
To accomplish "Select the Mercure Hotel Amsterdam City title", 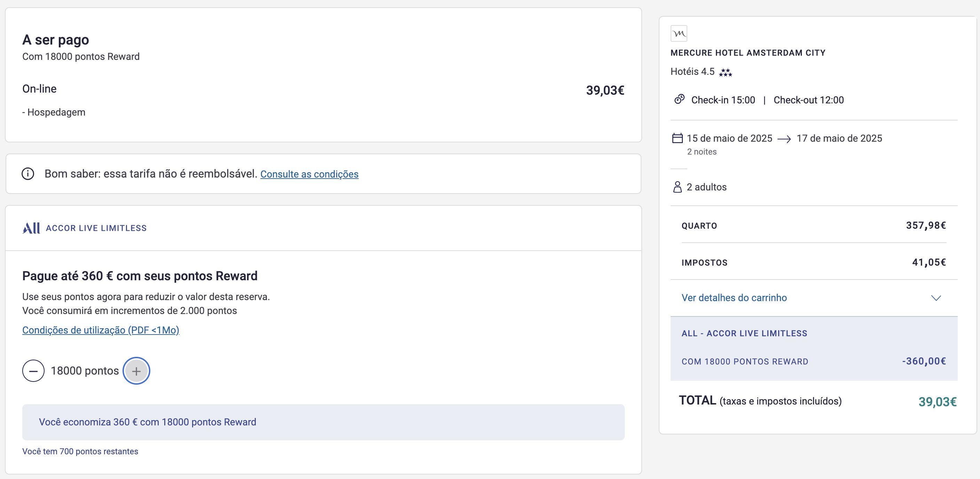I will tap(748, 53).
